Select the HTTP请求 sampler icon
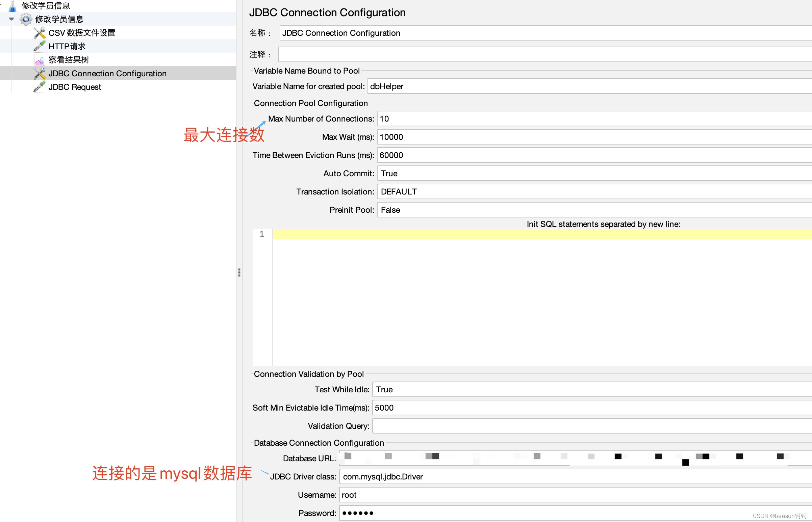812x522 pixels. click(39, 46)
